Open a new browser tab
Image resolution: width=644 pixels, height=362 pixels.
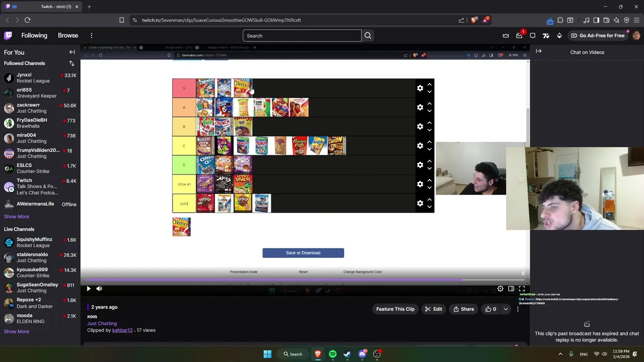[89, 7]
